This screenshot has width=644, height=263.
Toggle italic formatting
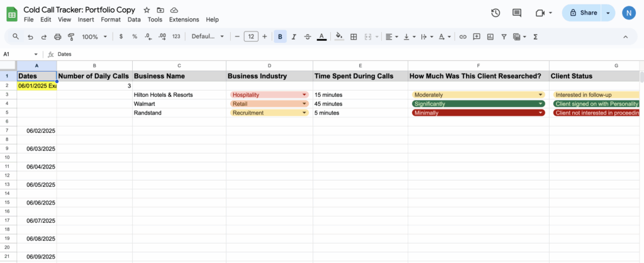(x=294, y=36)
